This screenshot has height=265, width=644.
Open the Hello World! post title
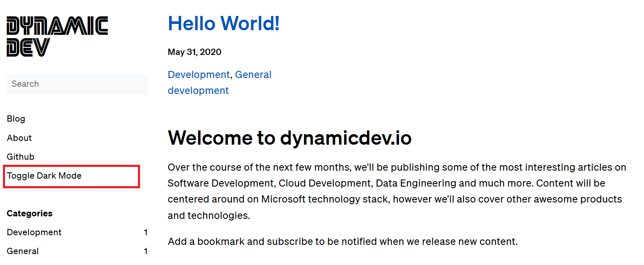click(223, 23)
